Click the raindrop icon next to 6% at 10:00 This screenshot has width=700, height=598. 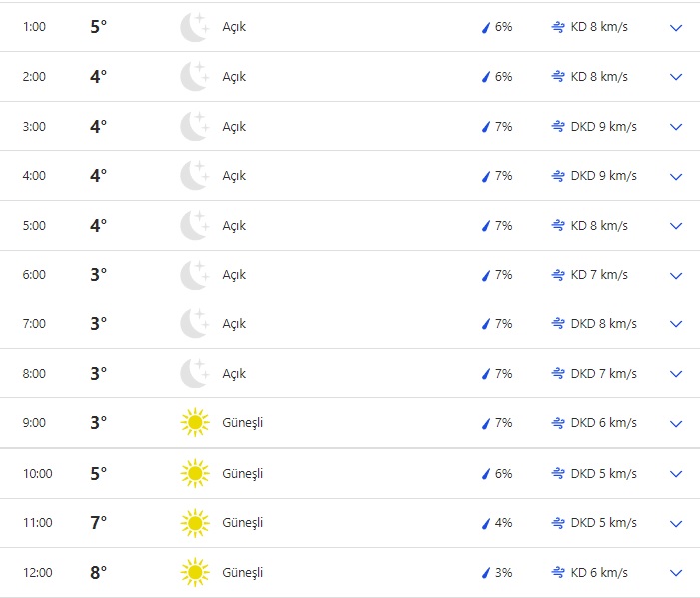486,473
